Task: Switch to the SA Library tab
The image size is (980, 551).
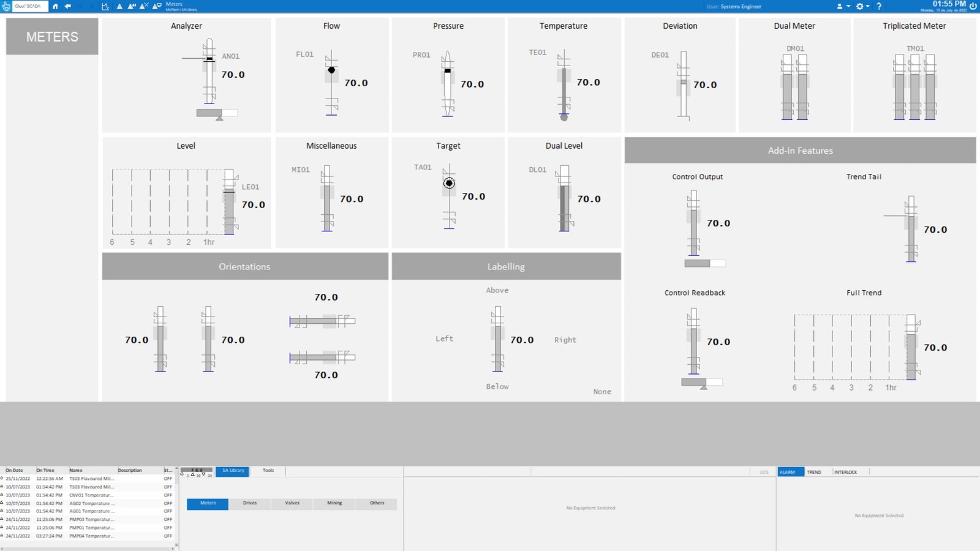Action: (233, 471)
